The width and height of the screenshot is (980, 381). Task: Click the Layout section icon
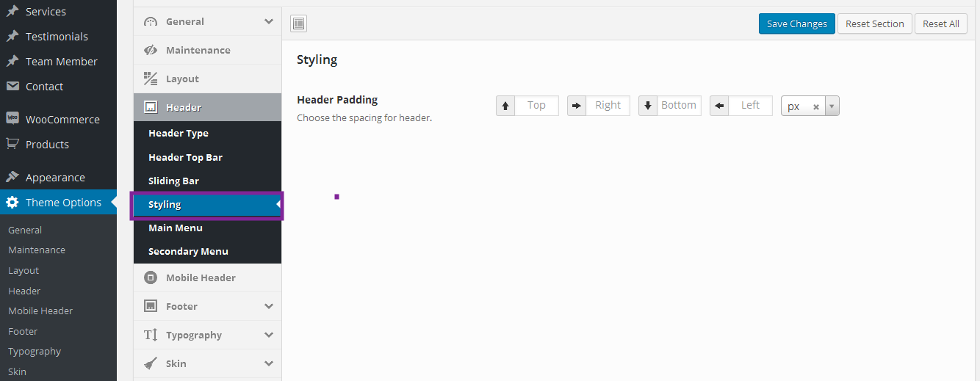point(151,79)
